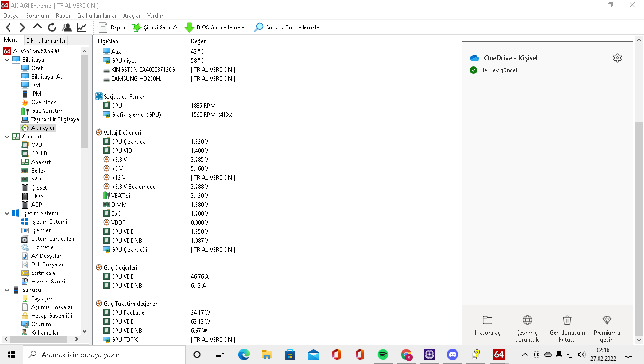Image resolution: width=644 pixels, height=364 pixels.
Task: Click Klasörü aç in OneDrive panel
Action: pos(487,326)
